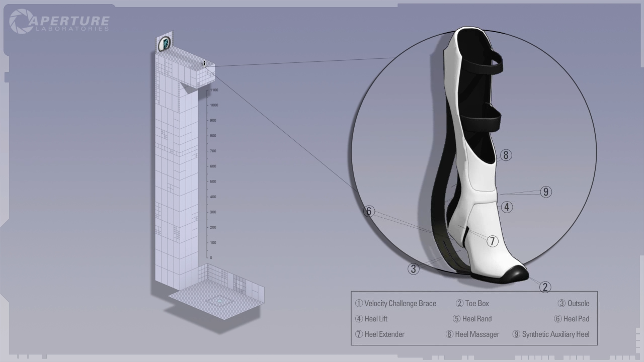This screenshot has width=644, height=362.
Task: Select callout circle 2 beside the boot toe
Action: 545,287
